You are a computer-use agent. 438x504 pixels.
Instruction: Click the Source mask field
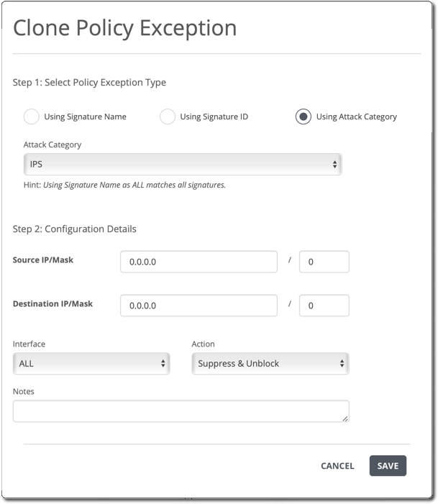pyautogui.click(x=324, y=262)
